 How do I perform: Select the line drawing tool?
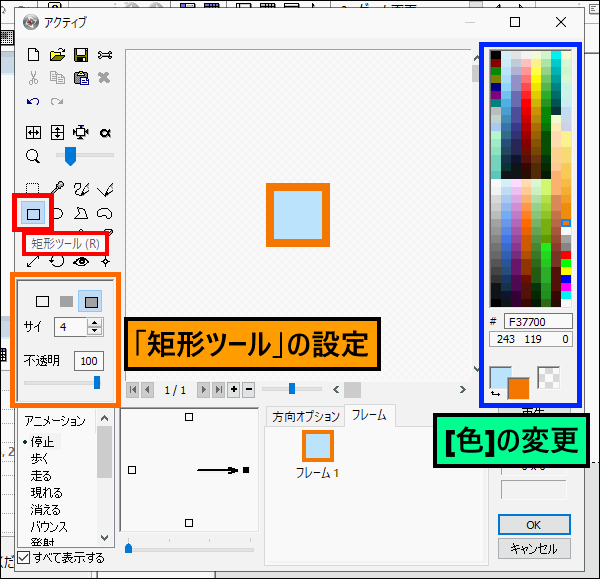point(105,189)
